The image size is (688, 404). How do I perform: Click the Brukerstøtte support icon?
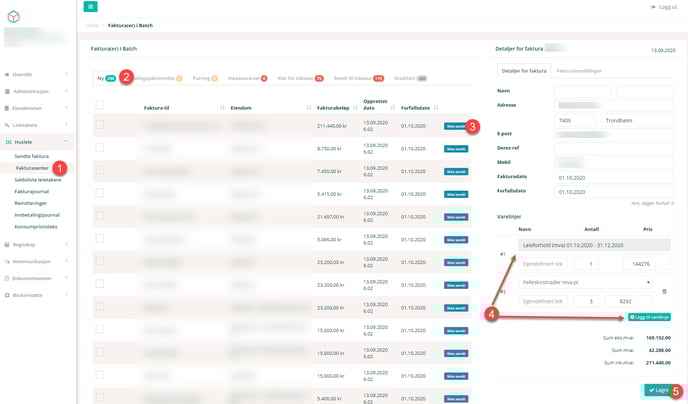click(x=7, y=295)
